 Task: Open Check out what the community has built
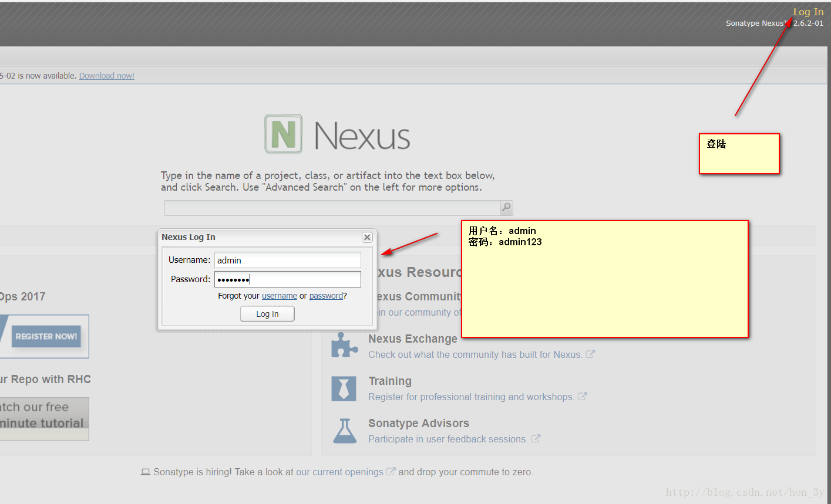pyautogui.click(x=475, y=354)
